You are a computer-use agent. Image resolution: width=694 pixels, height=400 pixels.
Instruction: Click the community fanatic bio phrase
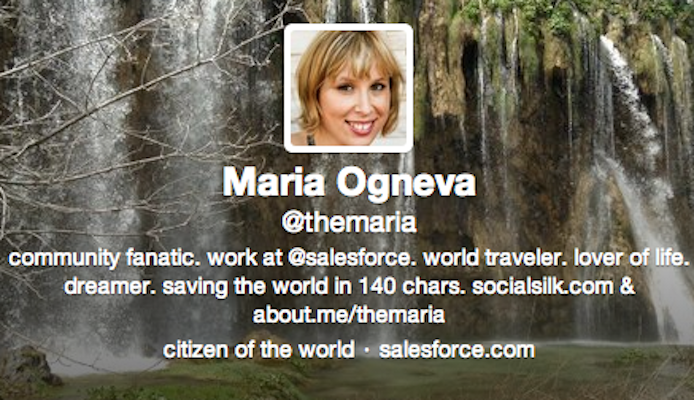[x=102, y=258]
